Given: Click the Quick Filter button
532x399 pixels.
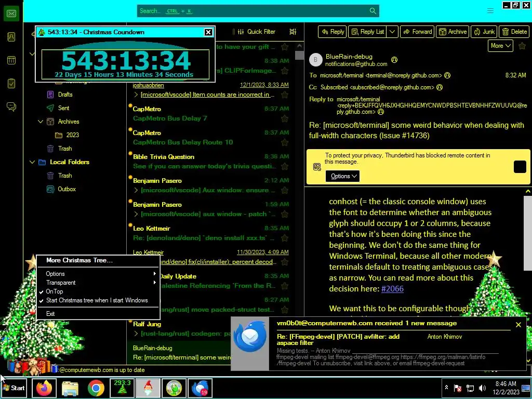Looking at the screenshot, I should pyautogui.click(x=257, y=32).
